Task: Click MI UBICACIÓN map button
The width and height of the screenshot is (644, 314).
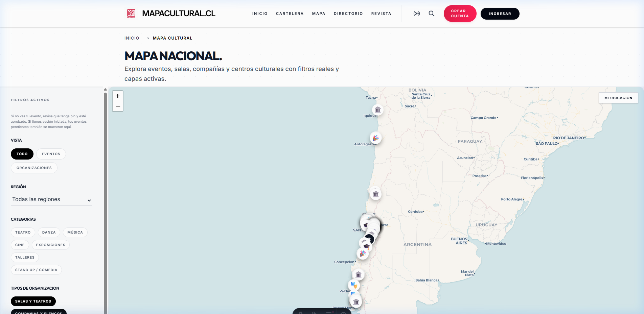Action: click(618, 98)
